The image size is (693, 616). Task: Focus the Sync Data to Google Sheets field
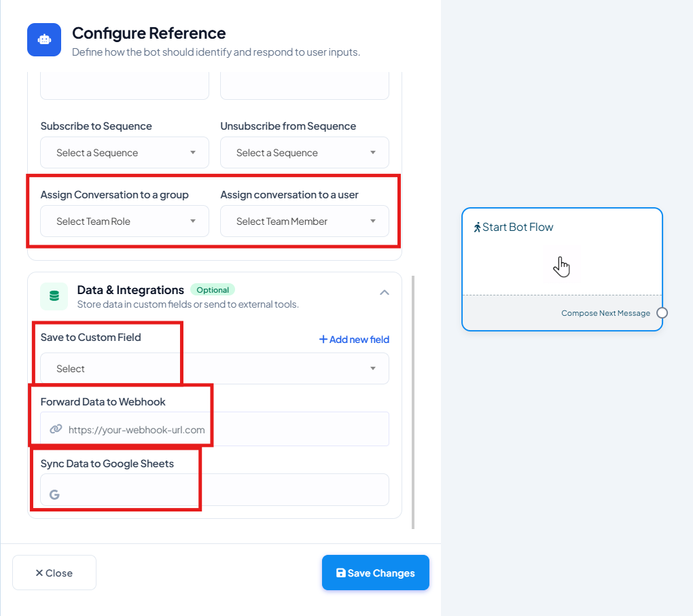pyautogui.click(x=215, y=490)
